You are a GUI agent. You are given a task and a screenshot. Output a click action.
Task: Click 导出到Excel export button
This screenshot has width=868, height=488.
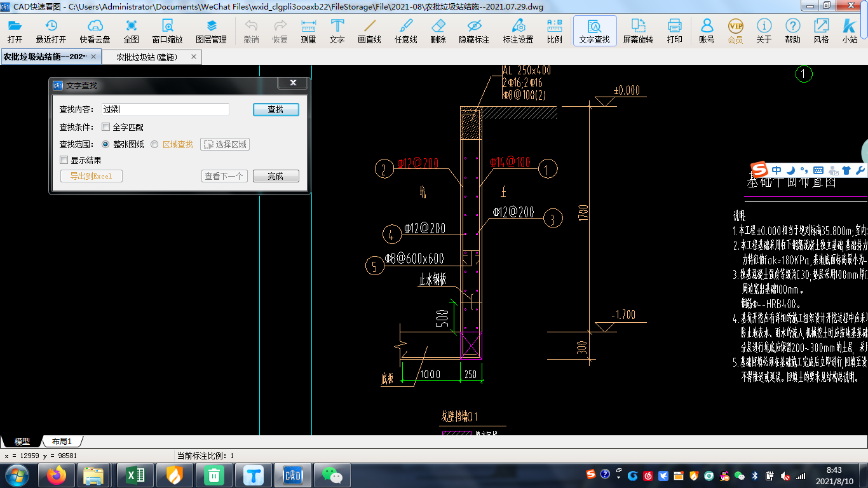pos(92,176)
